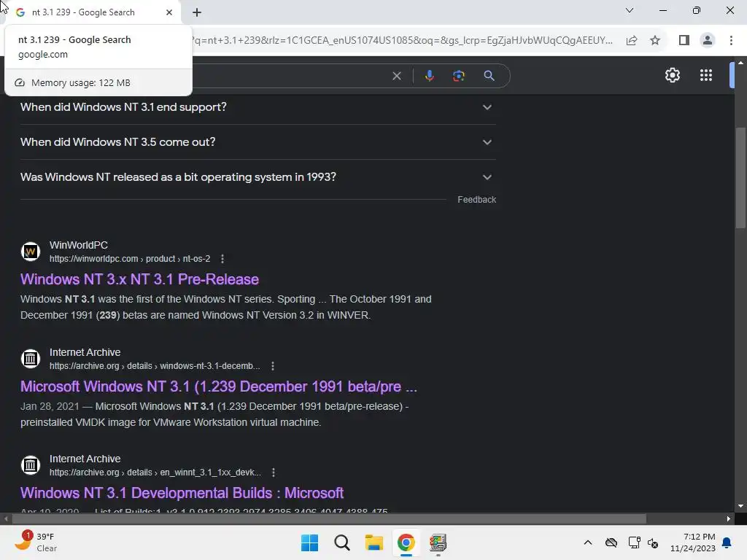Image resolution: width=747 pixels, height=560 pixels.
Task: Click the winworldpc.com product nt-os-2 URL
Action: [130, 259]
